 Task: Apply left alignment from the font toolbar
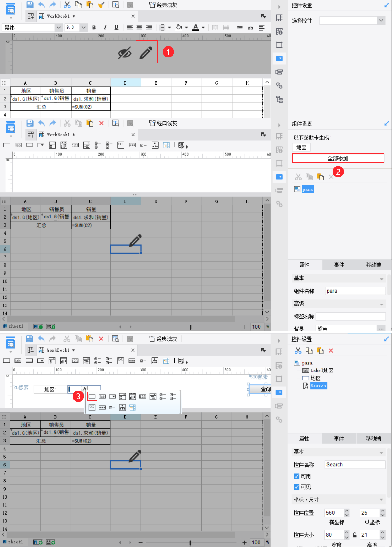[x=130, y=28]
